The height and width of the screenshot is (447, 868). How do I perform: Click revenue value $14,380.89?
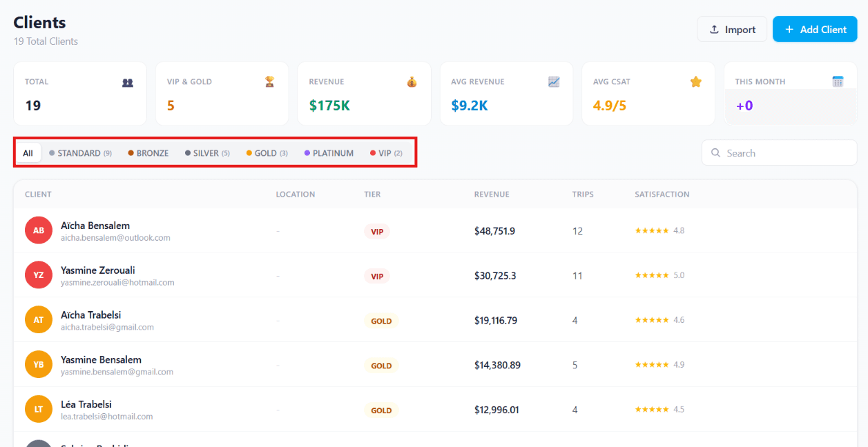pos(497,365)
